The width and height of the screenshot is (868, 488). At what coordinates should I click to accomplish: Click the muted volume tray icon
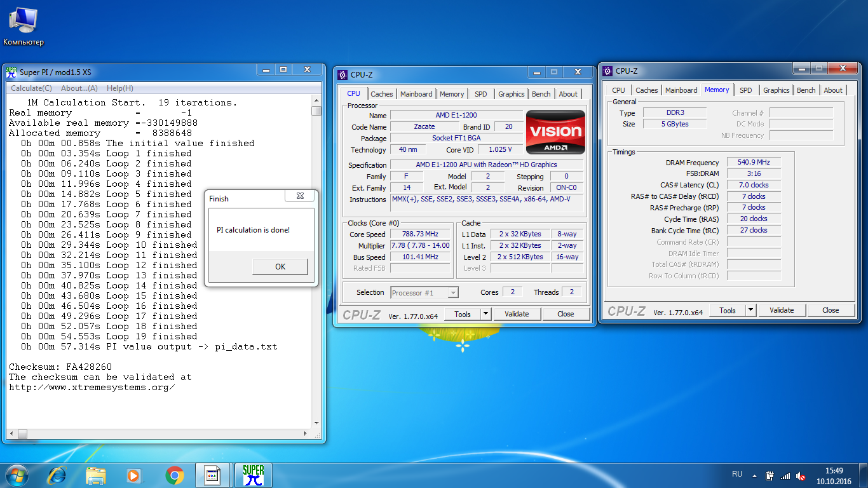tap(801, 475)
